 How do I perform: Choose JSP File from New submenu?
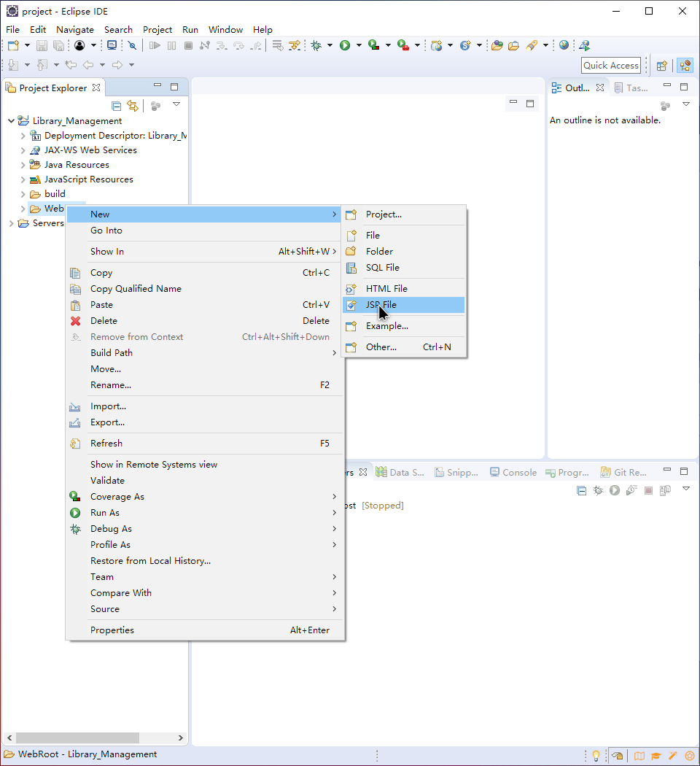[404, 305]
